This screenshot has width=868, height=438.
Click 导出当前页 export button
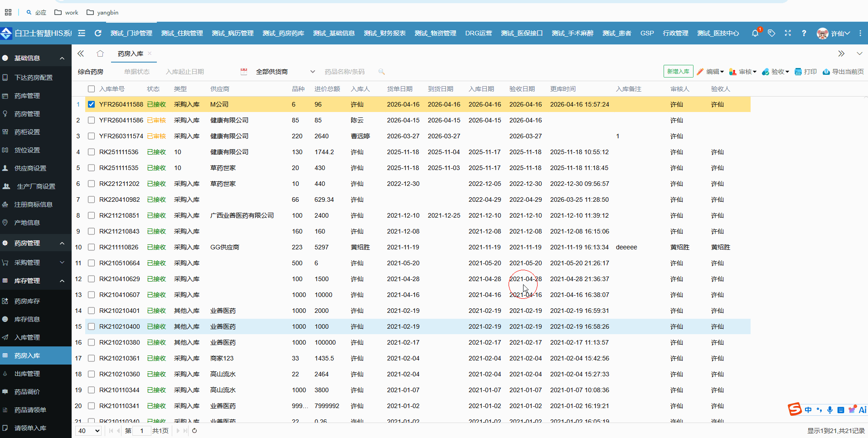click(843, 72)
